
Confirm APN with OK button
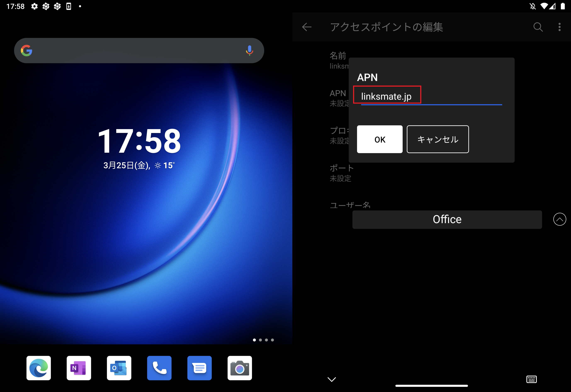point(380,139)
